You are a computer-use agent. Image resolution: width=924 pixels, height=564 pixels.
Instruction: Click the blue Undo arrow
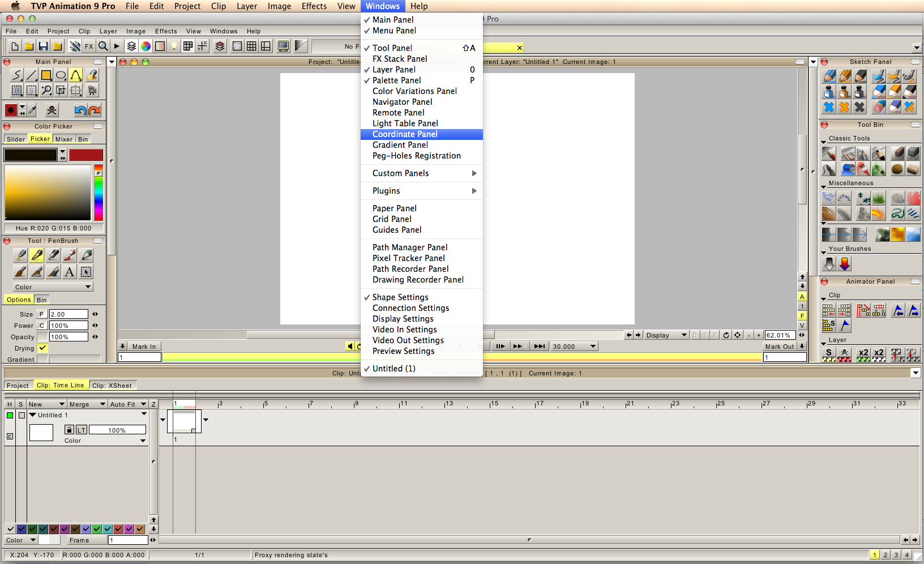coord(80,110)
